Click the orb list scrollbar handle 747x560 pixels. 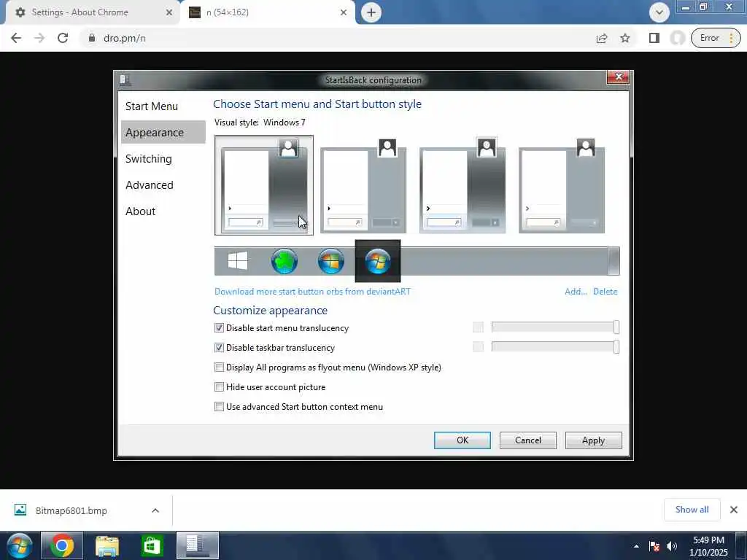(614, 261)
